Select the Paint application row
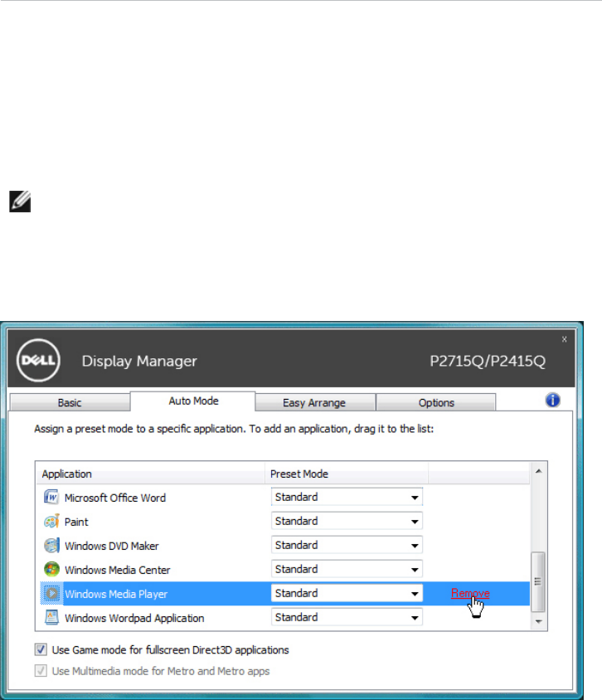 point(283,521)
